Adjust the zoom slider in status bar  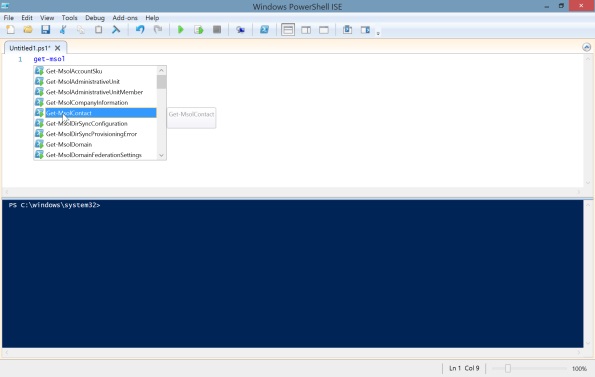[508, 368]
